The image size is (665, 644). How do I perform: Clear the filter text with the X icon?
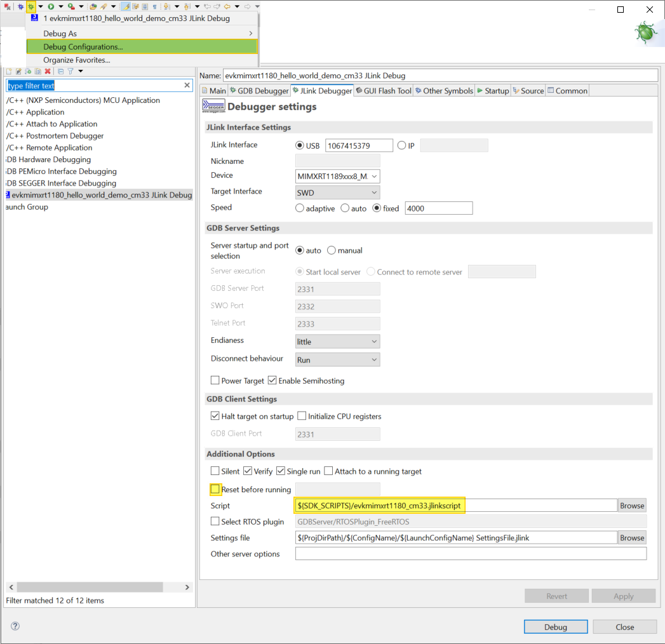187,85
